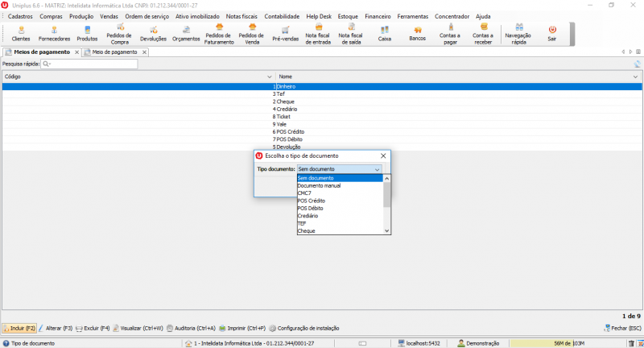Viewport: 644px width, 348px height.
Task: Select the POS Crédito table row
Action: [x=322, y=132]
